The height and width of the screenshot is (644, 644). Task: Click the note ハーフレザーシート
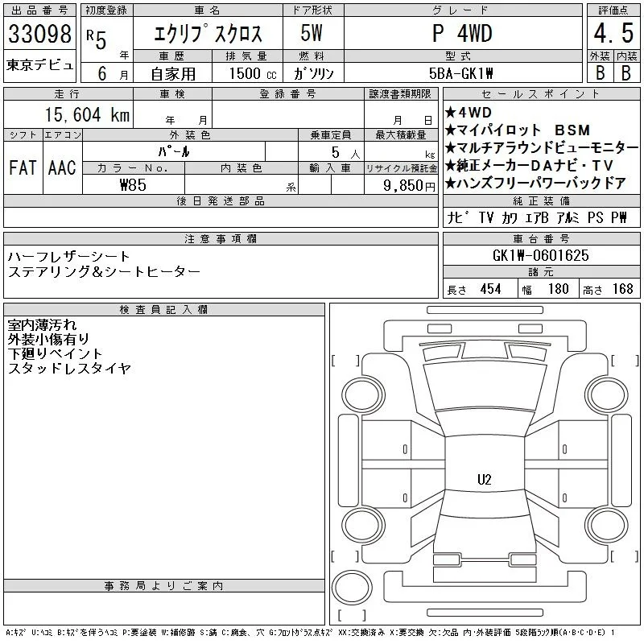[x=68, y=257]
